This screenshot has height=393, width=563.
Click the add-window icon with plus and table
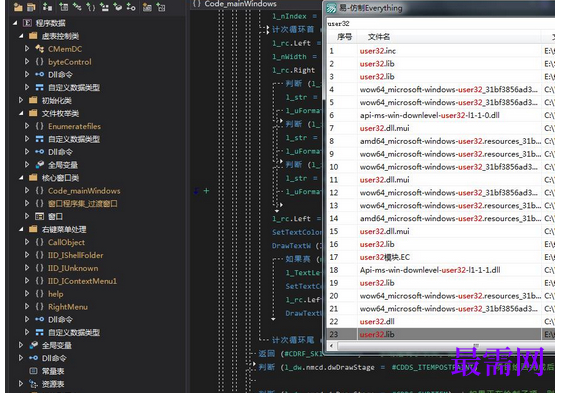64,7
